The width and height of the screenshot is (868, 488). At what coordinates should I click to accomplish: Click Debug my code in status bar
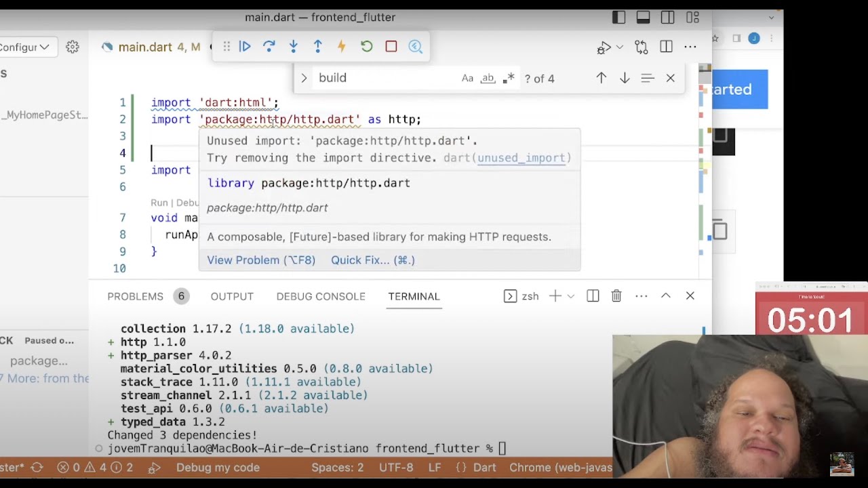(218, 467)
